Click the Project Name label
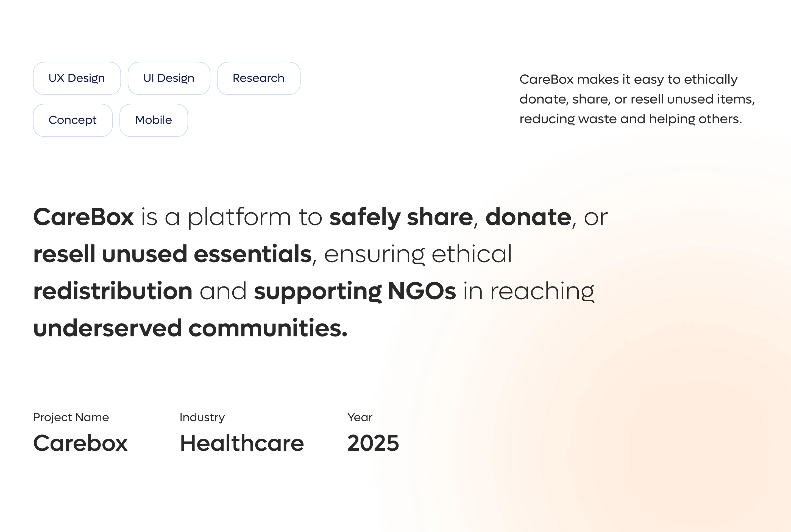Screen dimensions: 791x532 71,417
